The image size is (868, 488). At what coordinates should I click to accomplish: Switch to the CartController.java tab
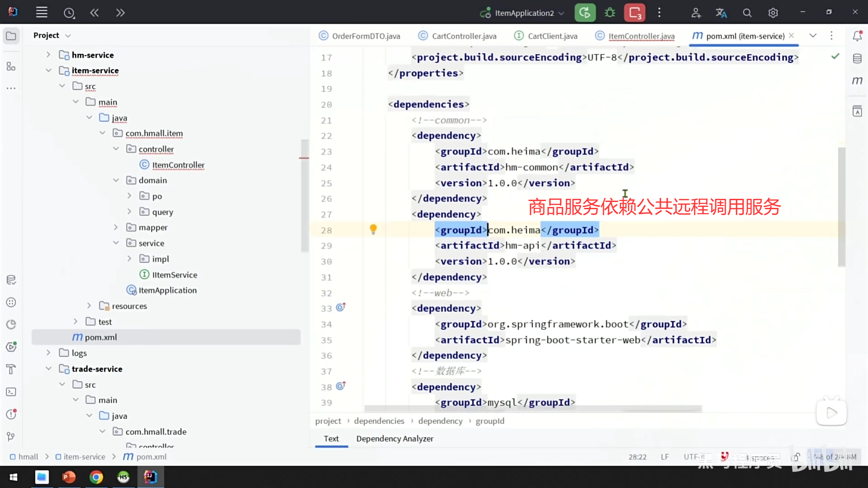tap(463, 36)
